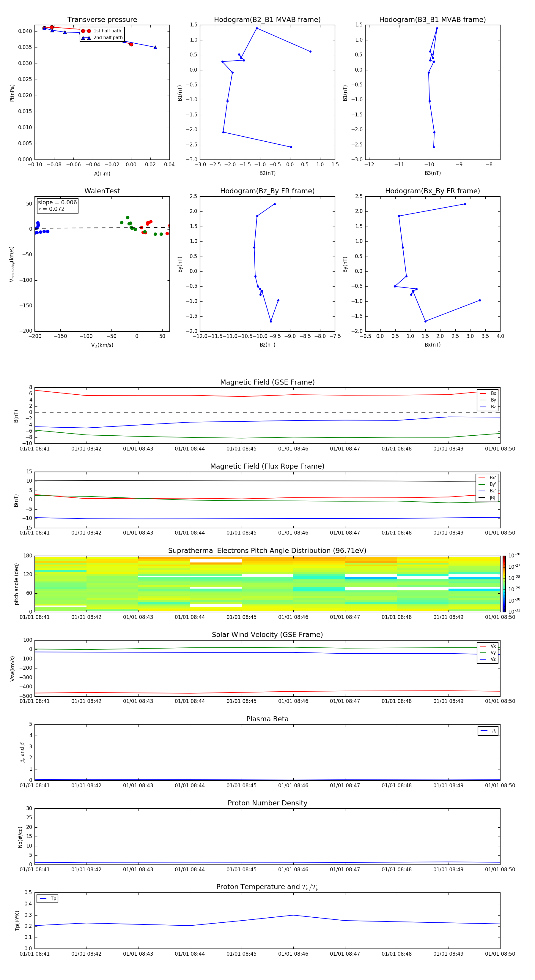Select Bz' in the Flux Rope legend
Image resolution: width=535 pixels, height=980 pixels.
[x=487, y=491]
